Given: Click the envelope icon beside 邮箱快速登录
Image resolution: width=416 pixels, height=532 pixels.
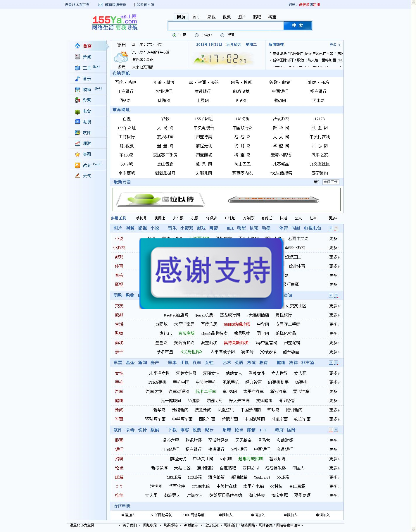Looking at the screenshot, I should point(100,5).
